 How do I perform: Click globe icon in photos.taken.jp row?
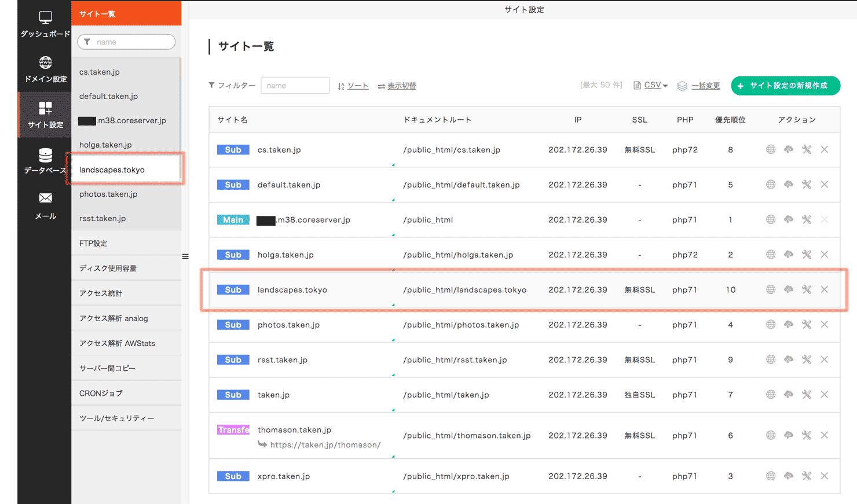pos(771,325)
